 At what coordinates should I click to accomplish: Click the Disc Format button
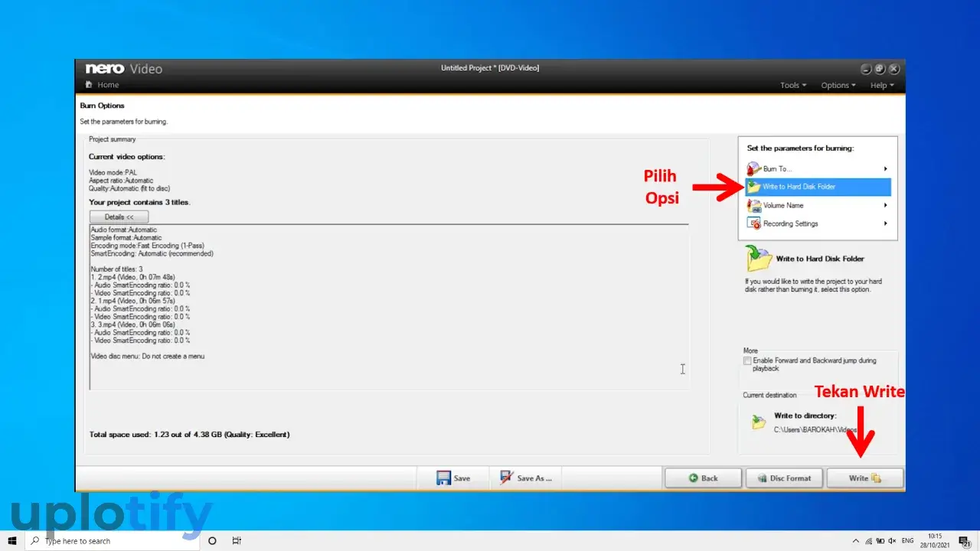(784, 478)
